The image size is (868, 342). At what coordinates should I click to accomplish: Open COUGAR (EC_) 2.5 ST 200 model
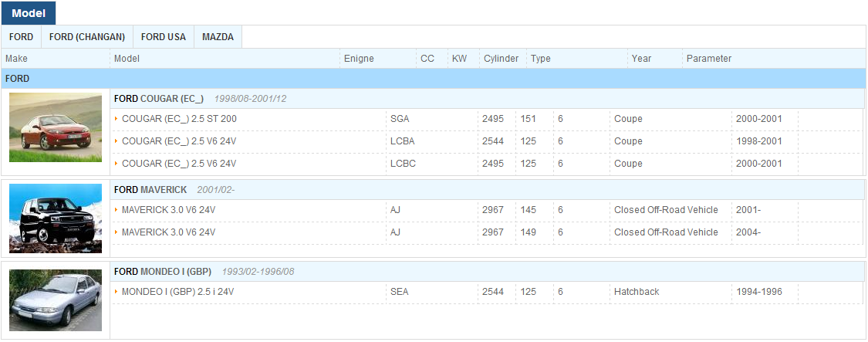click(x=179, y=119)
